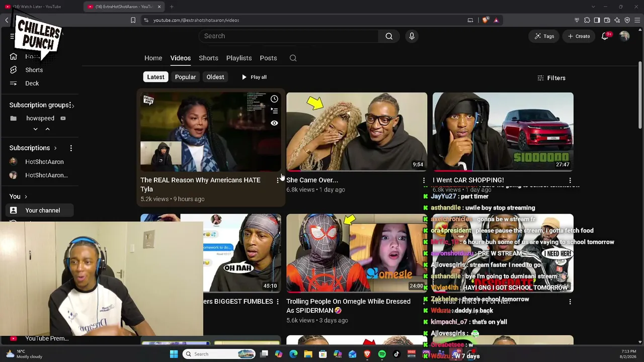Close the ExtraHotShotAaron browser tab

click(x=159, y=7)
